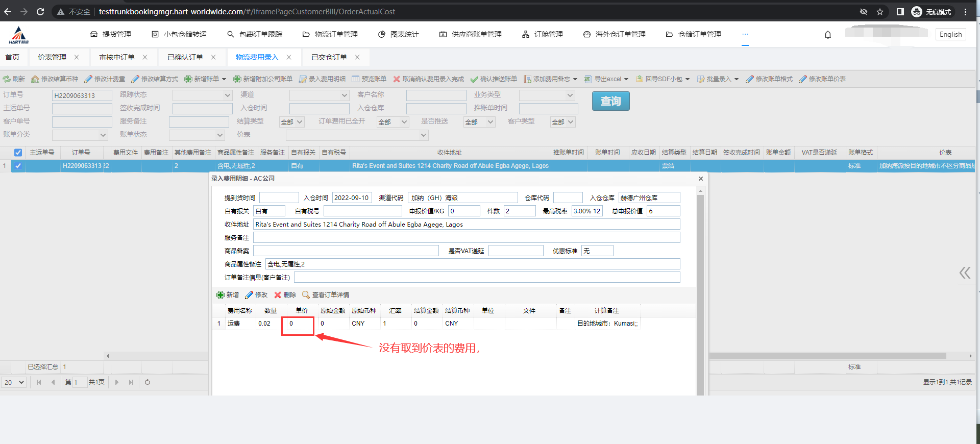
Task: Change the page size 20 dropdown
Action: point(14,382)
